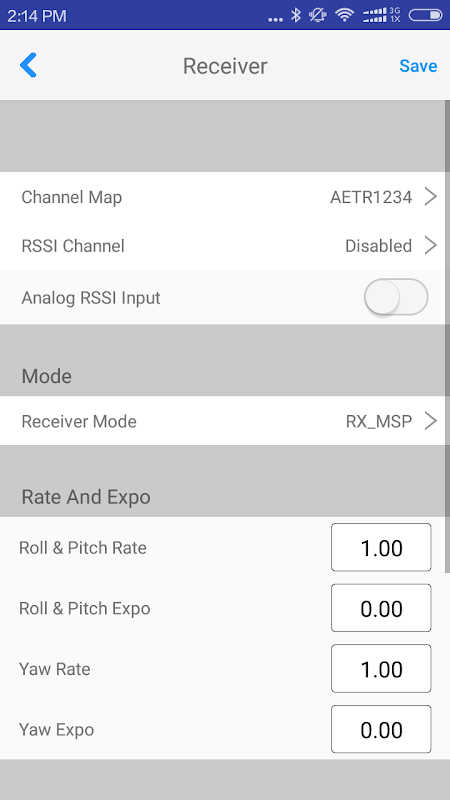Screen dimensions: 450x800
Task: Toggle the Analog RSSI Input switch
Action: coord(396,297)
